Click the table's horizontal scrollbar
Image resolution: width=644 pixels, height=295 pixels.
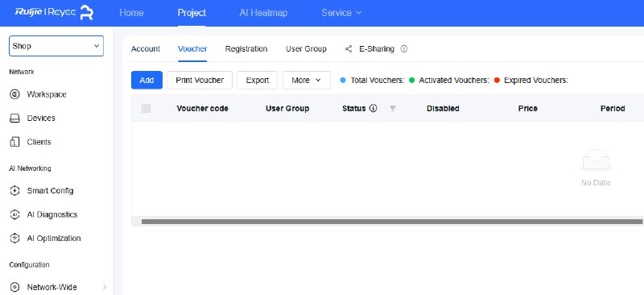point(392,222)
